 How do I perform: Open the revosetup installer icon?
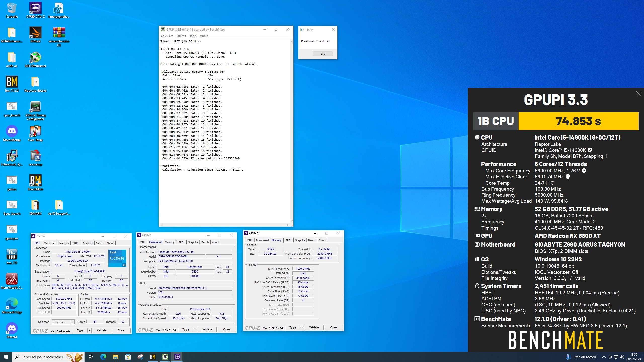[35, 158]
